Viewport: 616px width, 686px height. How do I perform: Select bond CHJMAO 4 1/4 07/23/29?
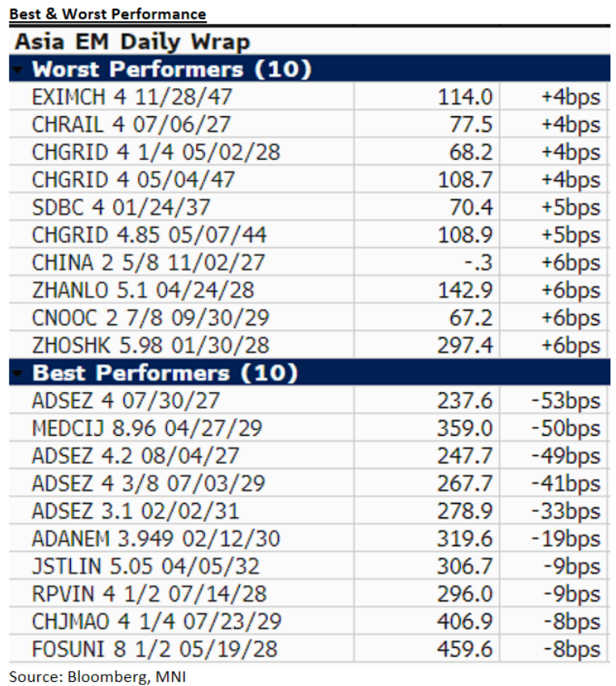coord(156,621)
